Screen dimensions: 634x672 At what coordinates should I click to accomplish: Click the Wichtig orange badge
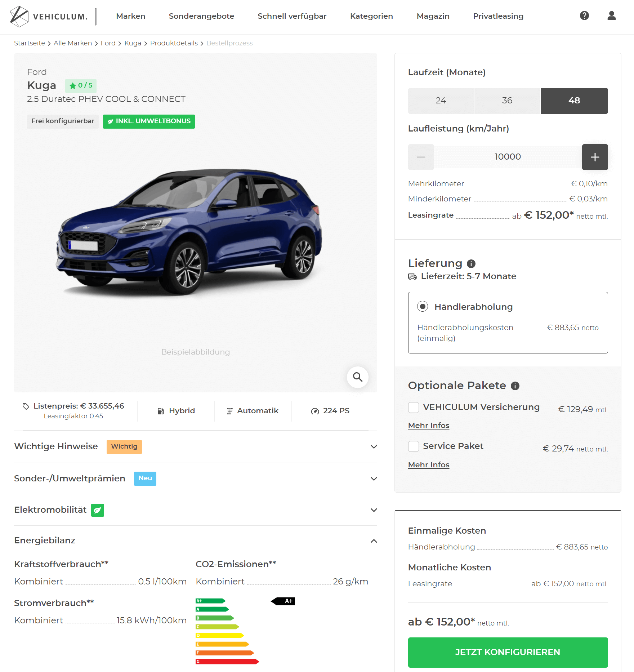[x=124, y=447]
